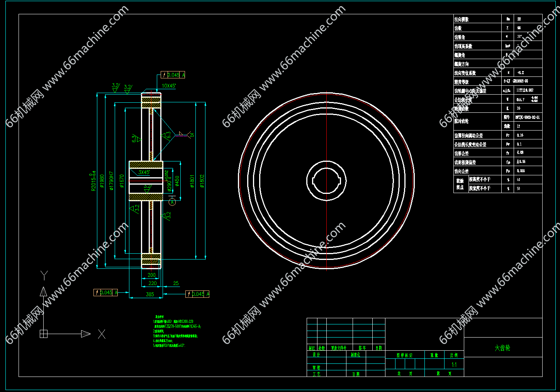Screen dimensions: 560x392
Task: Click the "审核" title block cell
Action: click(316, 367)
